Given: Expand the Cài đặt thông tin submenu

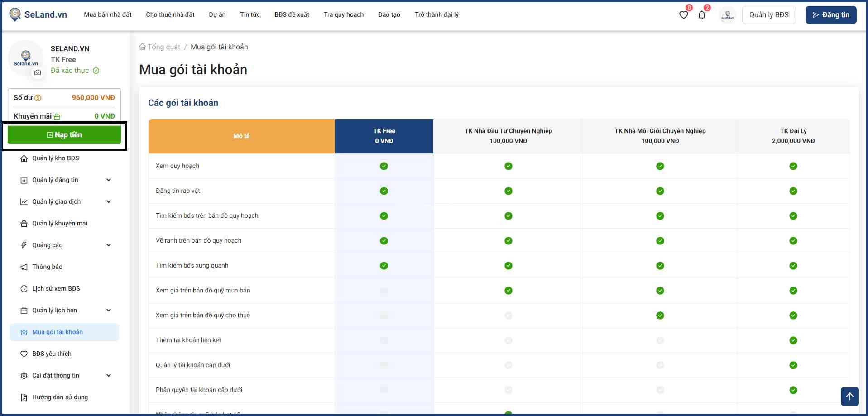Looking at the screenshot, I should [109, 375].
